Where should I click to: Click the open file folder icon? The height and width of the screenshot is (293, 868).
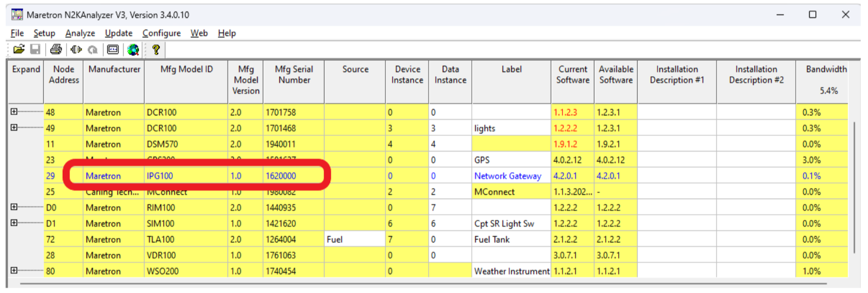point(19,49)
